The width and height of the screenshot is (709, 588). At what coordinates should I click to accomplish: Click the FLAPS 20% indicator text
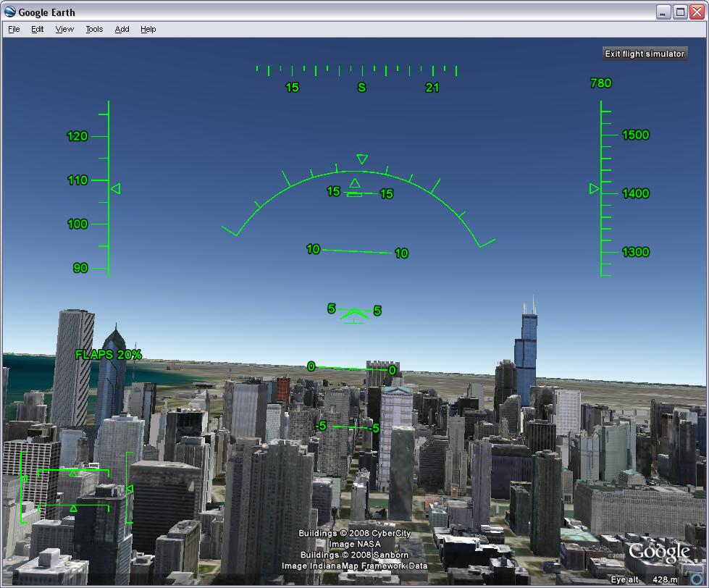[109, 354]
